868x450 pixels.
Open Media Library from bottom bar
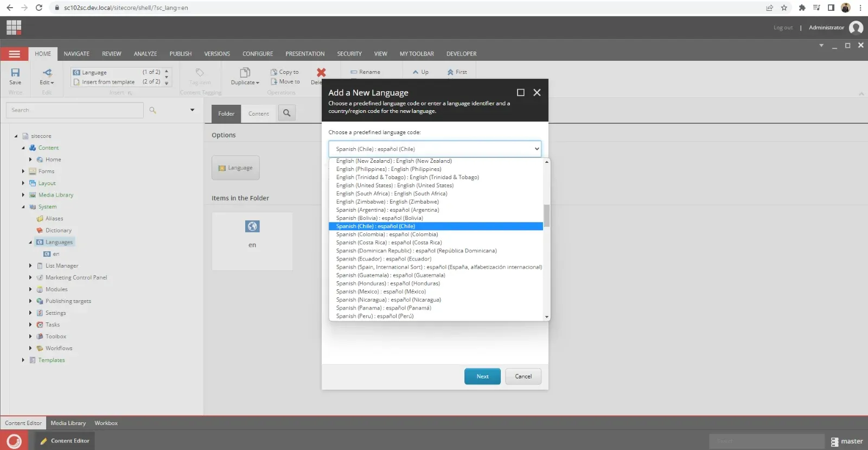[68, 423]
